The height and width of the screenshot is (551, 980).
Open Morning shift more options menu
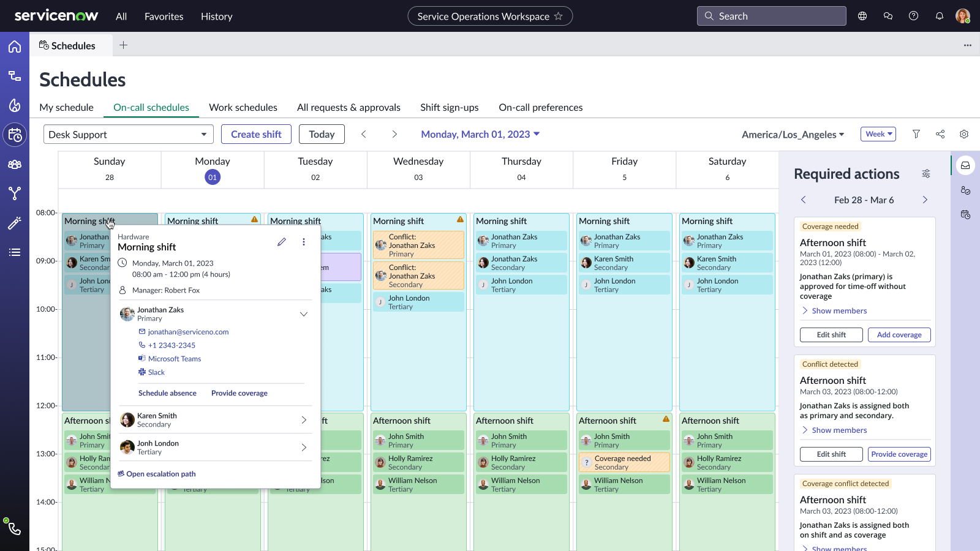[304, 242]
